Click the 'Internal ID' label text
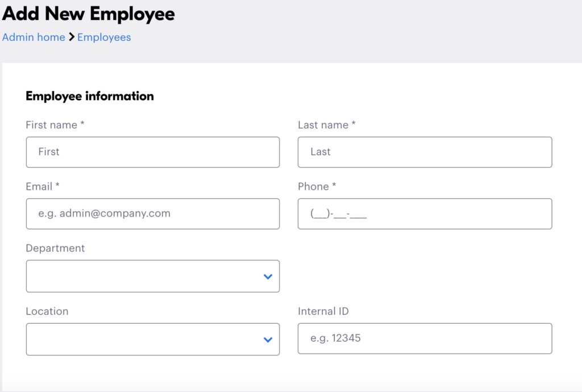 tap(323, 311)
